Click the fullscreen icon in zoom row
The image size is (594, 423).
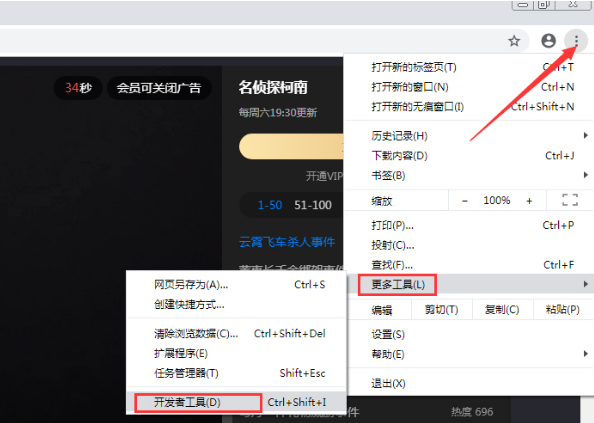coord(570,200)
